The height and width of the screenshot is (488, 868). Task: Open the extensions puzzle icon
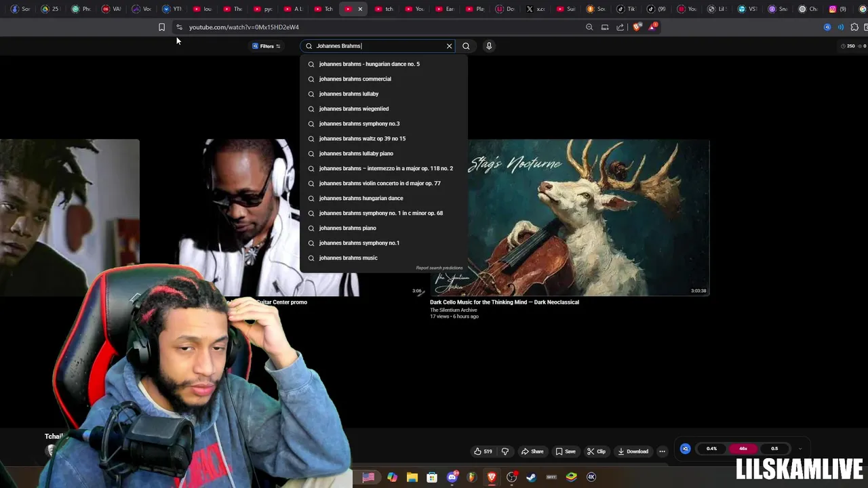click(x=854, y=27)
